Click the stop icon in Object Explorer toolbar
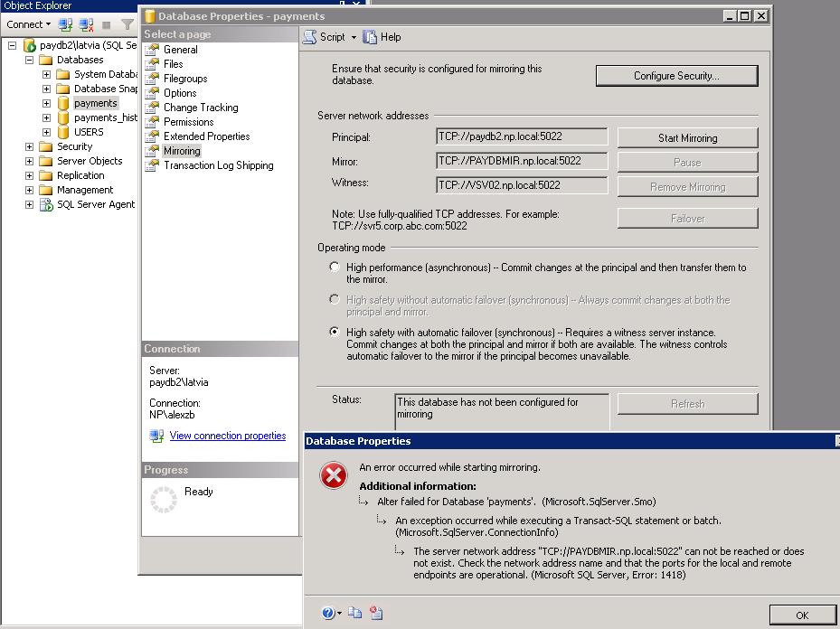Image resolution: width=840 pixels, height=629 pixels. coord(106,24)
